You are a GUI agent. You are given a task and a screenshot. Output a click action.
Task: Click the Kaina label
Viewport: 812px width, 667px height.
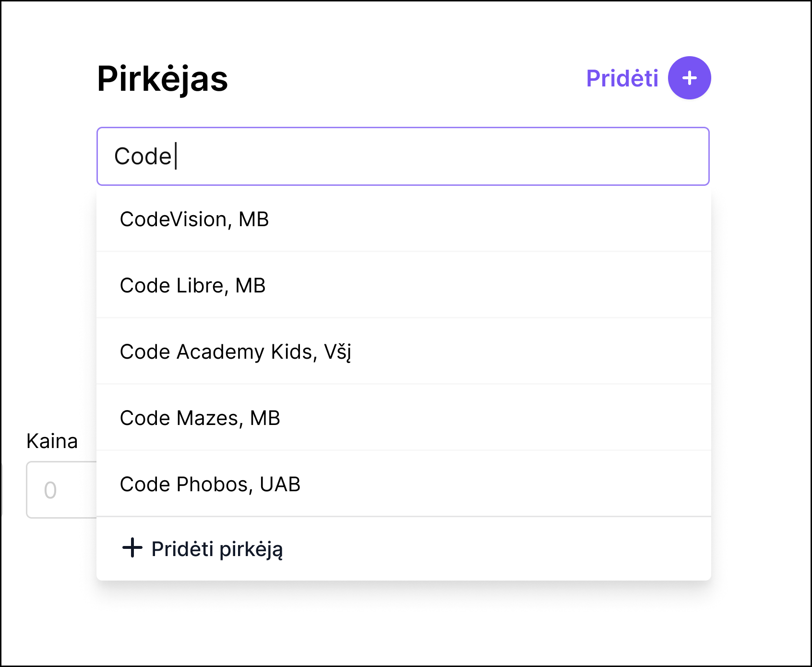(51, 440)
